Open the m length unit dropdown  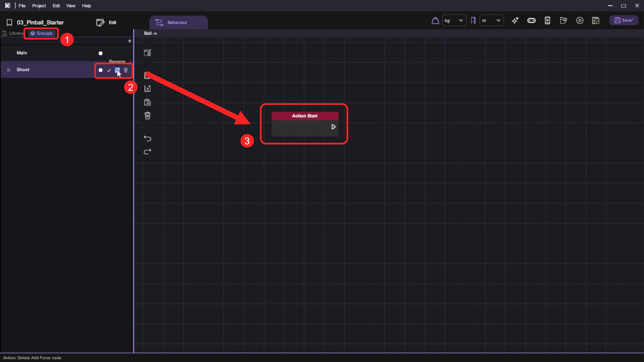pos(491,21)
